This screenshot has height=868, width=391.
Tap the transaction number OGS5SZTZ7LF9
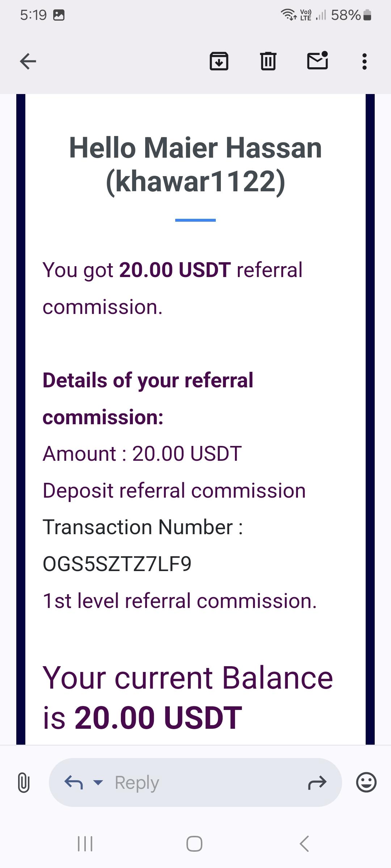click(117, 564)
